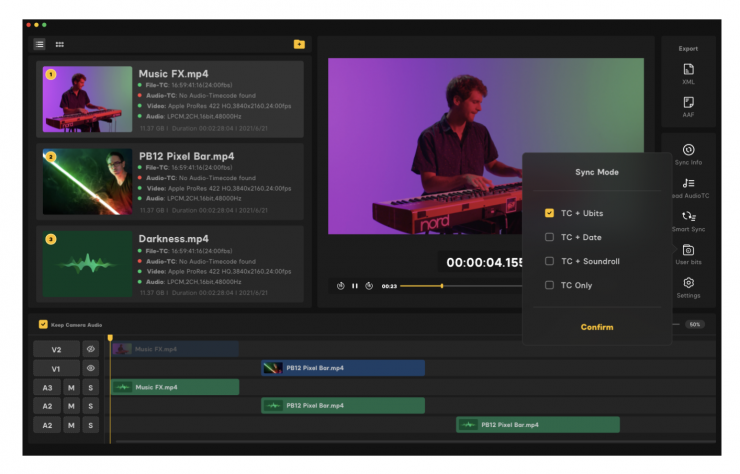This screenshot has width=740, height=474.
Task: Hide the V2 video track
Action: coord(90,349)
